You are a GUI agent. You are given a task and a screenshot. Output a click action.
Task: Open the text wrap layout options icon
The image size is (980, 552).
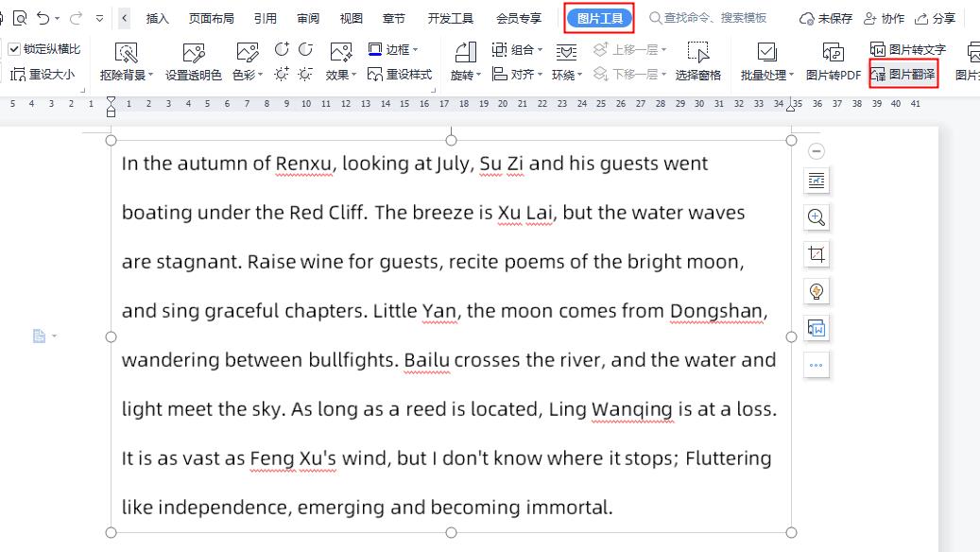tap(817, 181)
